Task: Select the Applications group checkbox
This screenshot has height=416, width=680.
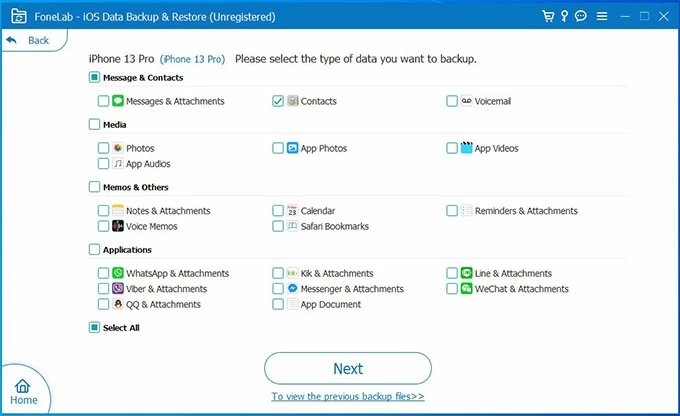Action: pyautogui.click(x=94, y=250)
